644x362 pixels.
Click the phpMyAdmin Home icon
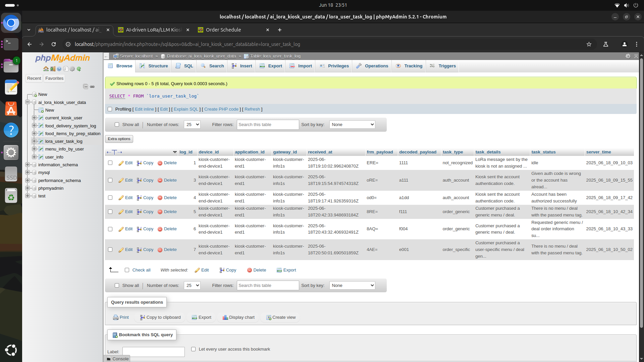[46, 69]
